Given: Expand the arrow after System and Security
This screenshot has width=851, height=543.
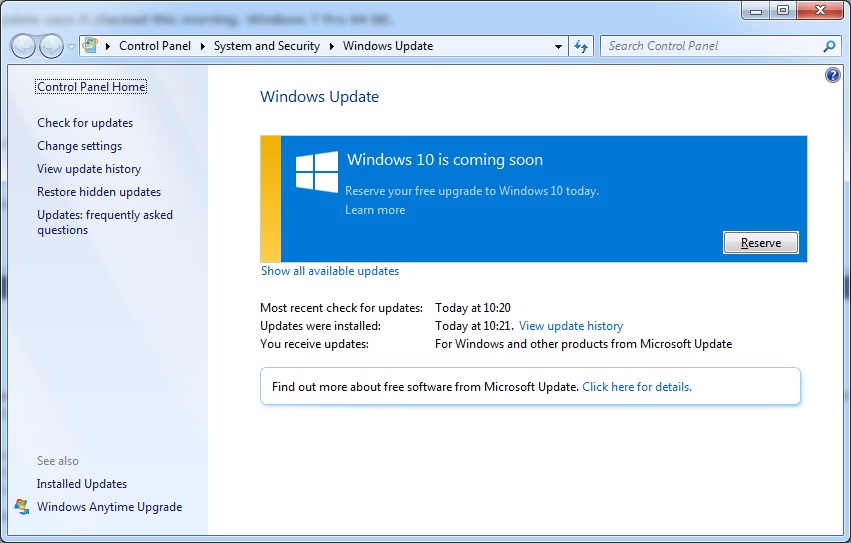Looking at the screenshot, I should 332,46.
